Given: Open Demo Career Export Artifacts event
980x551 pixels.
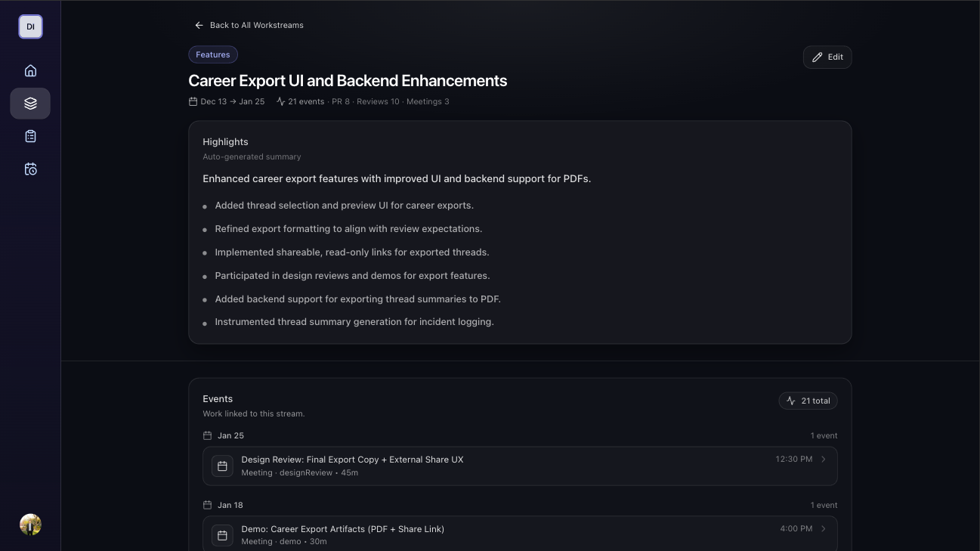Looking at the screenshot, I should pos(342,529).
